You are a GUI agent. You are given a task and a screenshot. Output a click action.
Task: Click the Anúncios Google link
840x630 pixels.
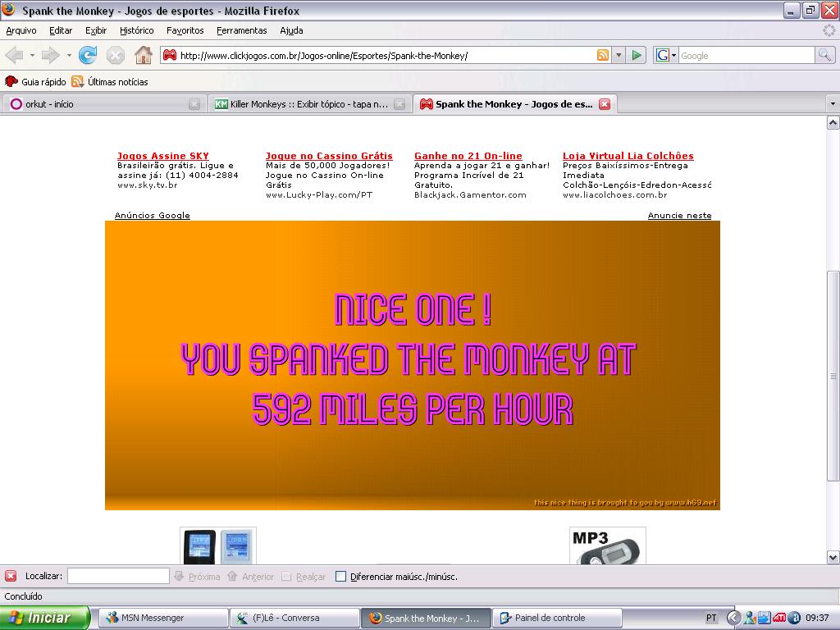click(152, 215)
